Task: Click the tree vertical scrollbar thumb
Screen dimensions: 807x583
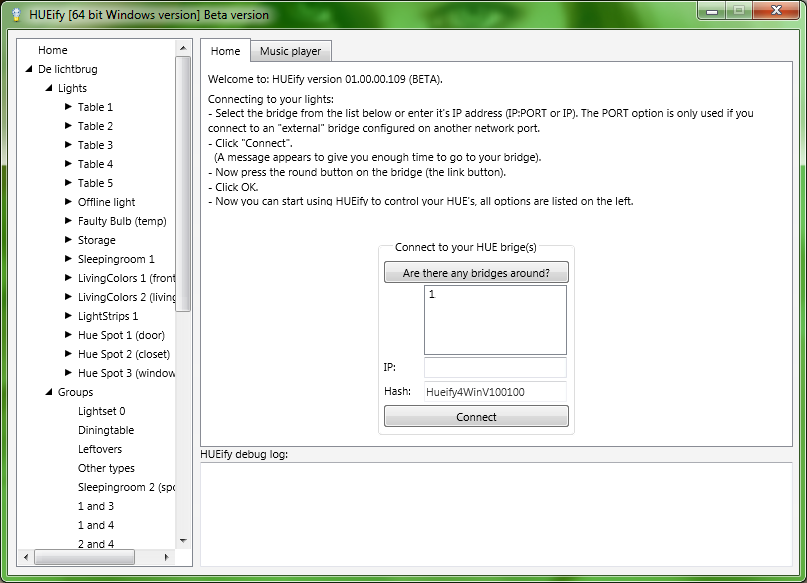Action: click(183, 184)
